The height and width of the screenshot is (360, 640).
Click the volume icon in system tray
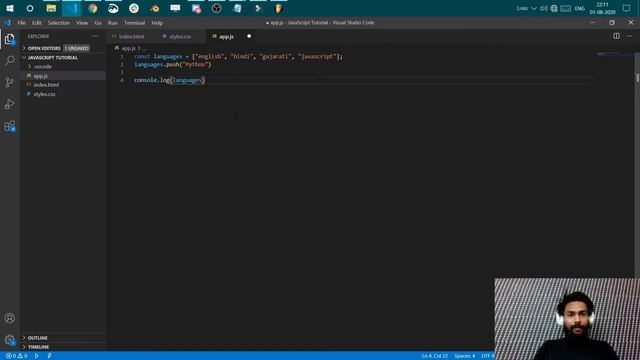(544, 8)
